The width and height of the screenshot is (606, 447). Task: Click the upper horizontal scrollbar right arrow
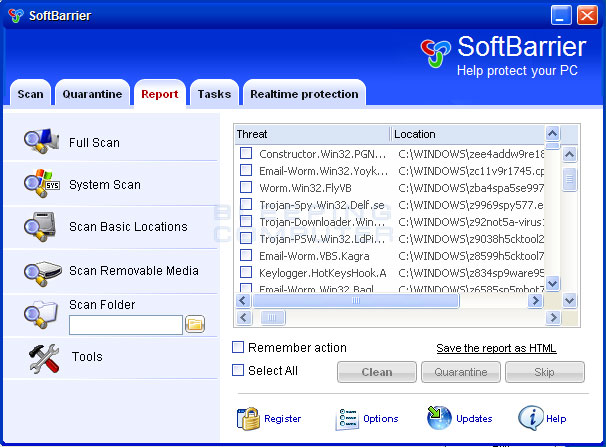535,300
